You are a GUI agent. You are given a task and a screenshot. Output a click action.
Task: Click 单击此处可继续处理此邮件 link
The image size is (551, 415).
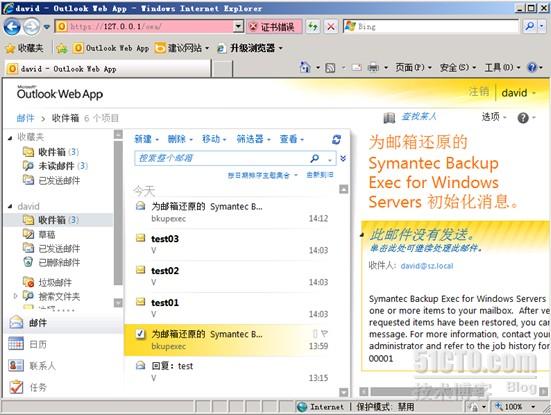[426, 248]
